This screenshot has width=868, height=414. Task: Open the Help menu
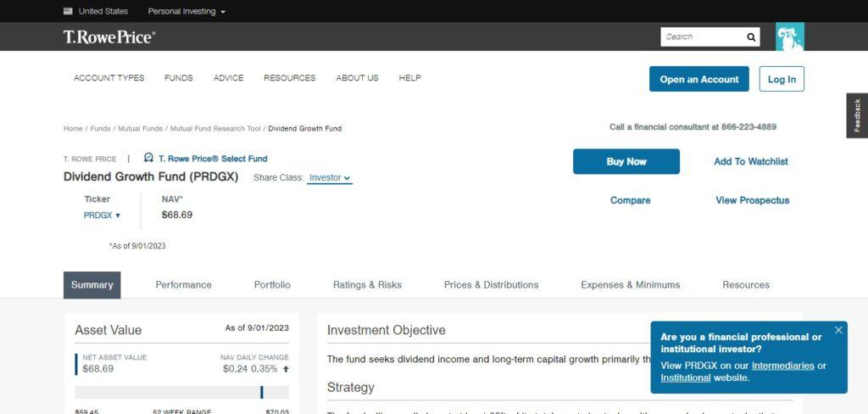pyautogui.click(x=409, y=78)
